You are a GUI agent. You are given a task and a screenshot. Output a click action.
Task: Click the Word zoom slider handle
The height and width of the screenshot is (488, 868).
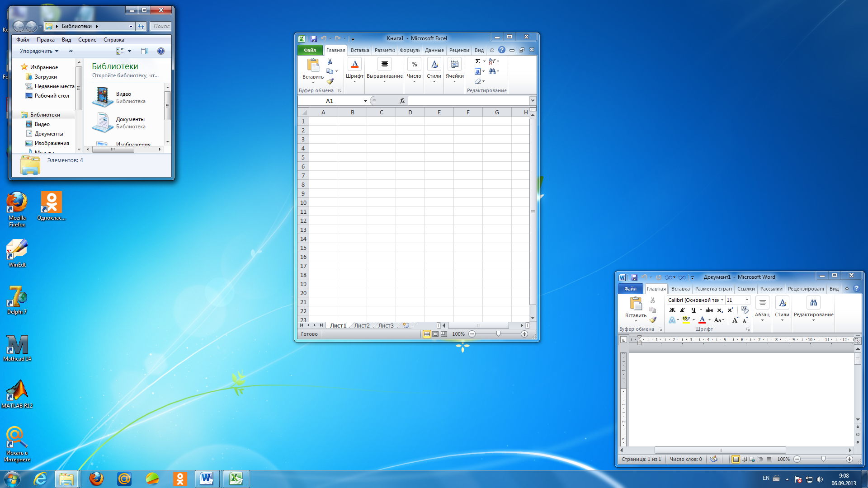tap(823, 459)
